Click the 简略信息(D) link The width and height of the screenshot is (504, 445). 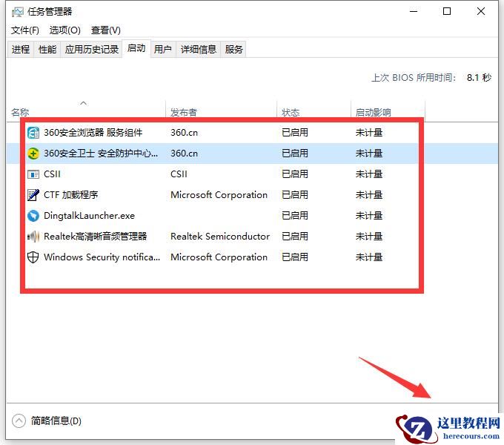56,421
